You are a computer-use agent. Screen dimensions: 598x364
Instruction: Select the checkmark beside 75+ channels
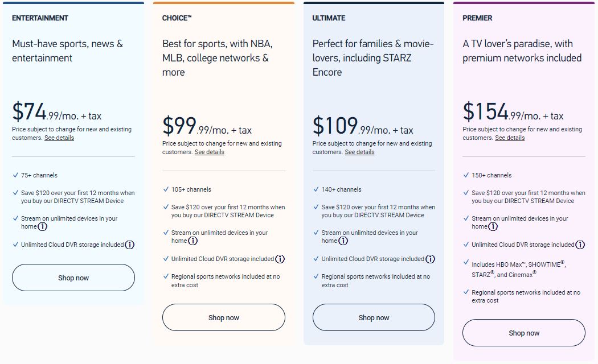point(15,175)
